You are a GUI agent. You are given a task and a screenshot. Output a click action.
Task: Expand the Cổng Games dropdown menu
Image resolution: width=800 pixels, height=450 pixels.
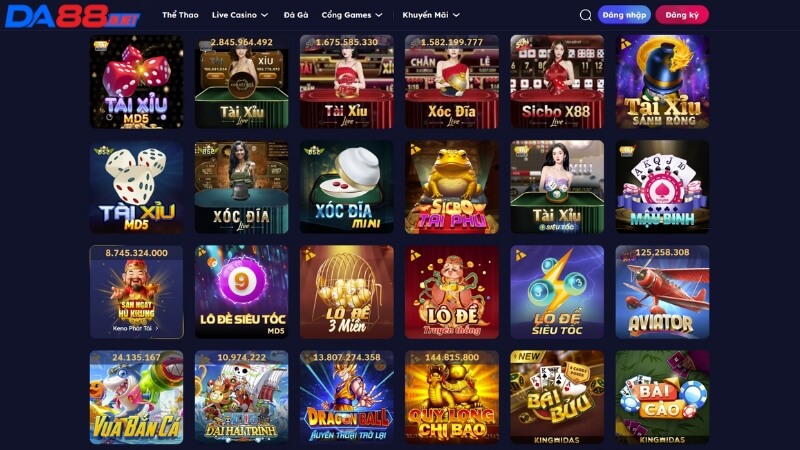(x=352, y=15)
